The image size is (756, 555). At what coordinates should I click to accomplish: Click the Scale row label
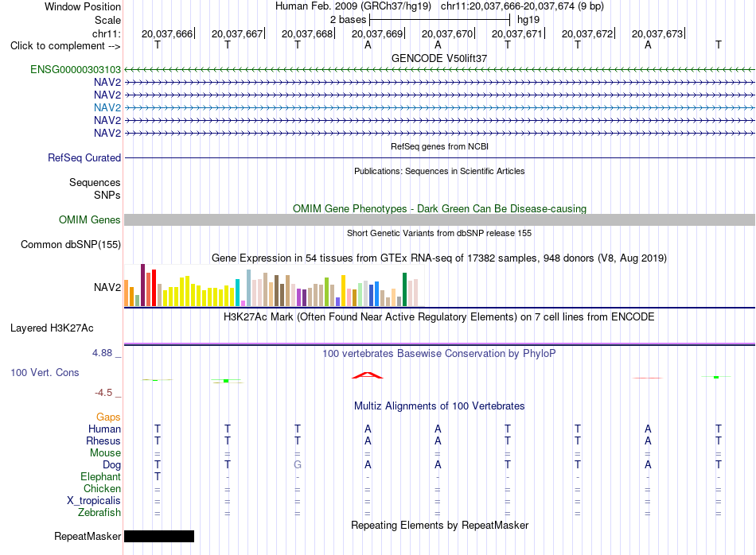tap(107, 20)
